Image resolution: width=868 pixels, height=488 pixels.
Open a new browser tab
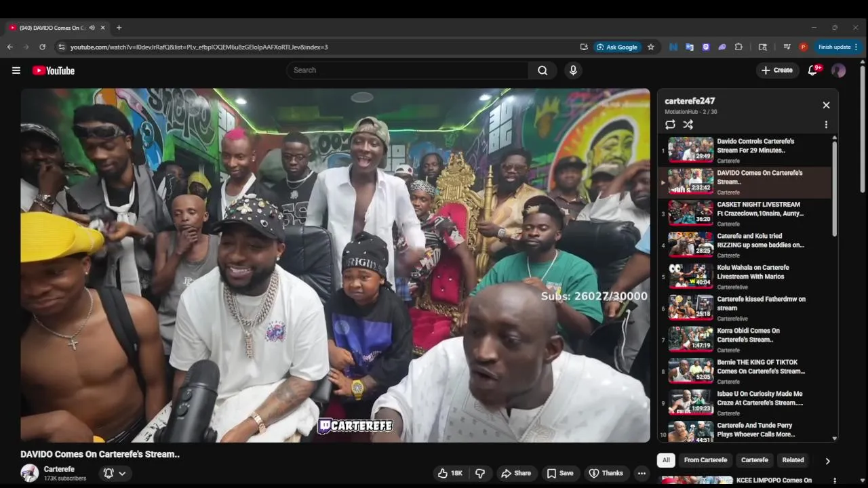click(119, 28)
